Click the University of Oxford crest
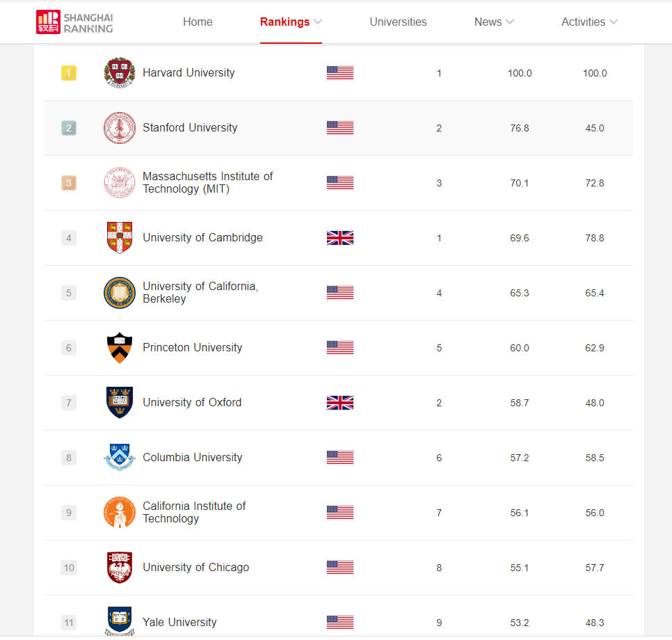Viewport: 672px width, 640px height. point(119,403)
